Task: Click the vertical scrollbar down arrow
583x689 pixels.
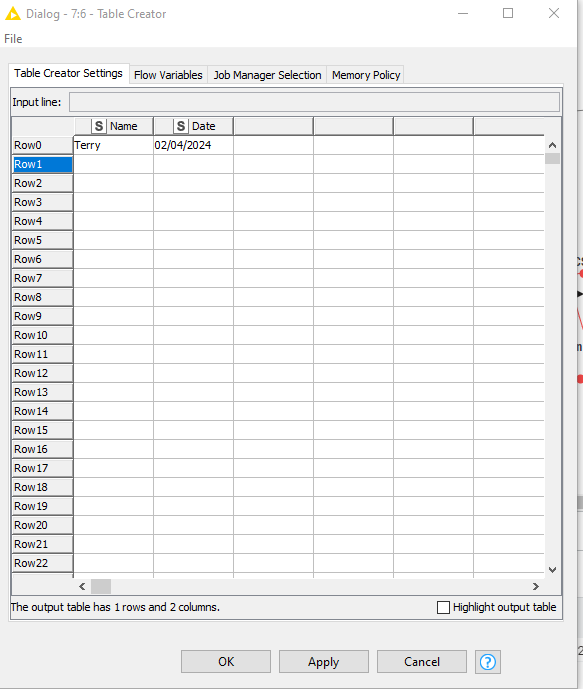Action: pyautogui.click(x=552, y=570)
